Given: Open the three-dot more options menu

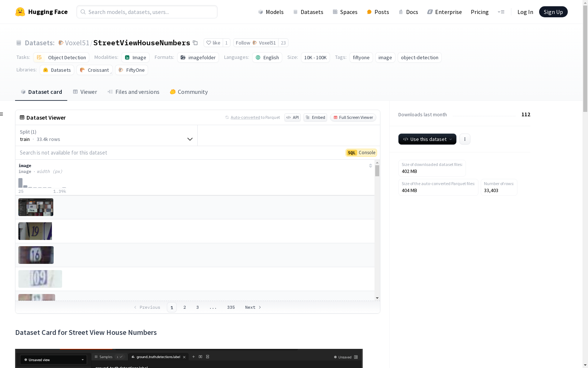Looking at the screenshot, I should point(465,139).
